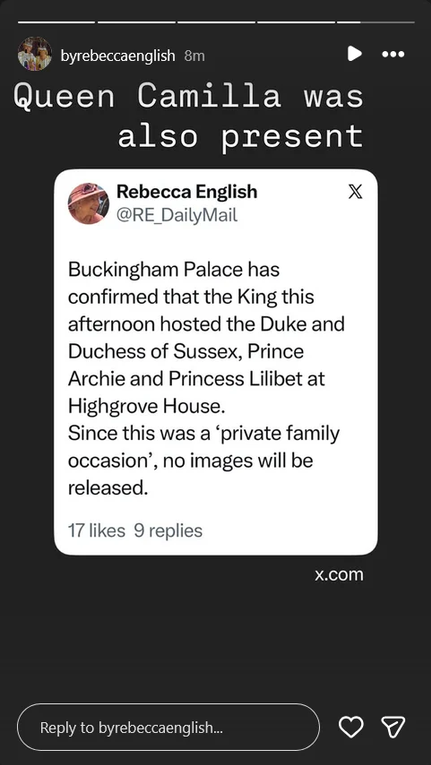431x765 pixels.
Task: Click the 9 replies count
Action: pyautogui.click(x=168, y=530)
